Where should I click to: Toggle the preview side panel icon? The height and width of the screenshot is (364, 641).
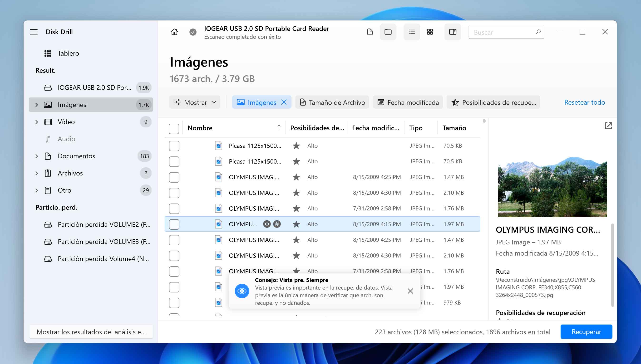click(x=453, y=32)
